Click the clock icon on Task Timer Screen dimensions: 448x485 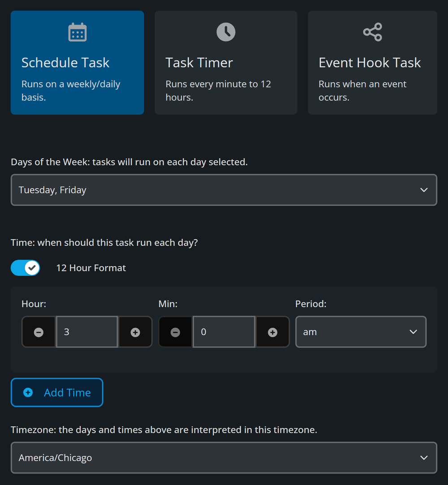[x=226, y=32]
